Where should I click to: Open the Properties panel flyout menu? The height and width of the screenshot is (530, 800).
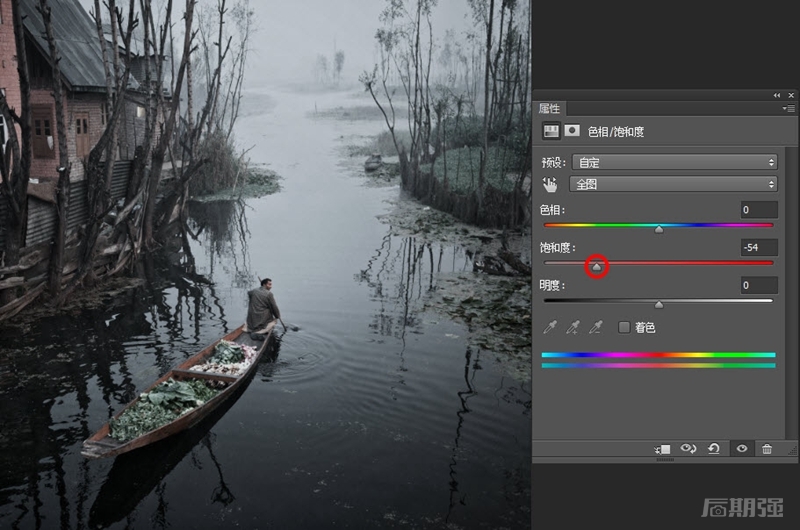[x=788, y=108]
